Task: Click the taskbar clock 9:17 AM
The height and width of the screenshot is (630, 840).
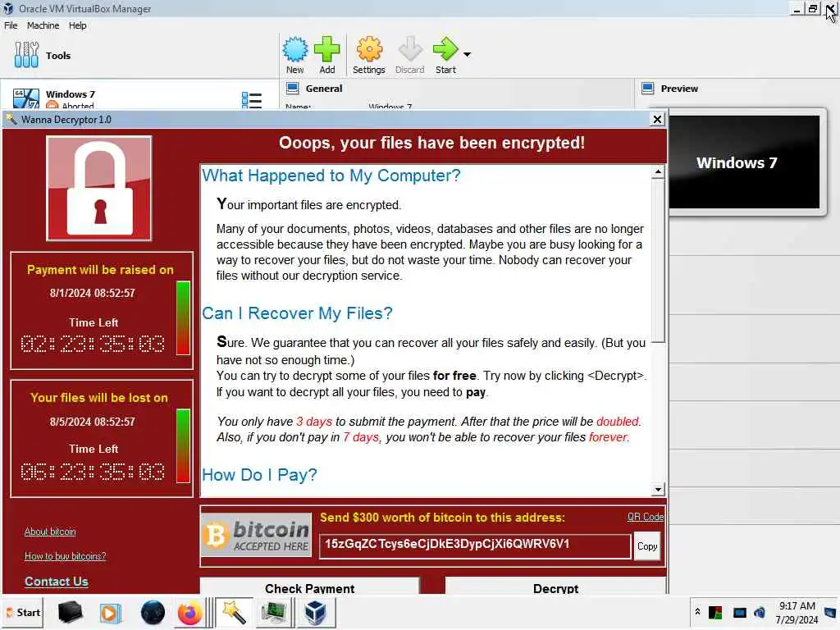Action: click(x=797, y=612)
